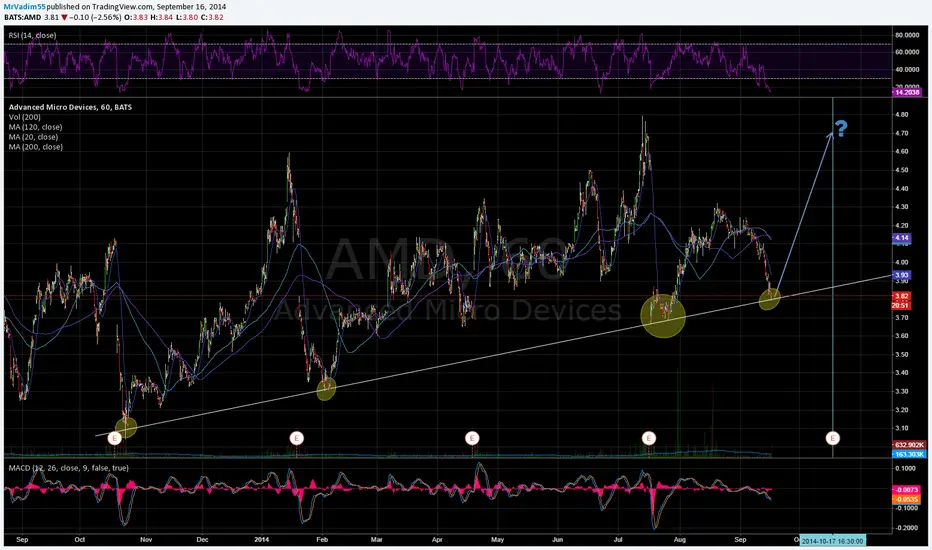Open the MrVadim55 author profile link
Viewport: 932px width, 550px height.
pos(25,7)
